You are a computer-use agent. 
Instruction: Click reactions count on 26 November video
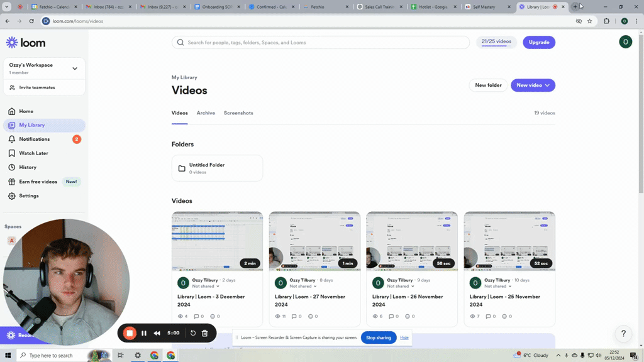click(410, 317)
